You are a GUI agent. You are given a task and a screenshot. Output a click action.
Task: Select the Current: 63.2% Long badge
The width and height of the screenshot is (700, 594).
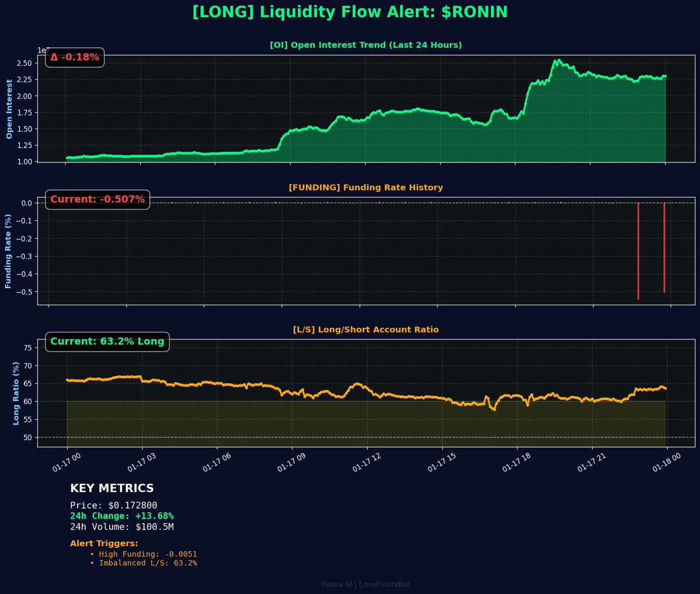coord(107,342)
